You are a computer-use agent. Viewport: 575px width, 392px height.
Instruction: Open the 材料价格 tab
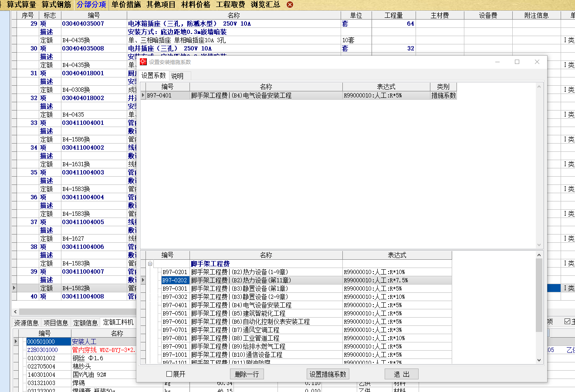(x=196, y=5)
